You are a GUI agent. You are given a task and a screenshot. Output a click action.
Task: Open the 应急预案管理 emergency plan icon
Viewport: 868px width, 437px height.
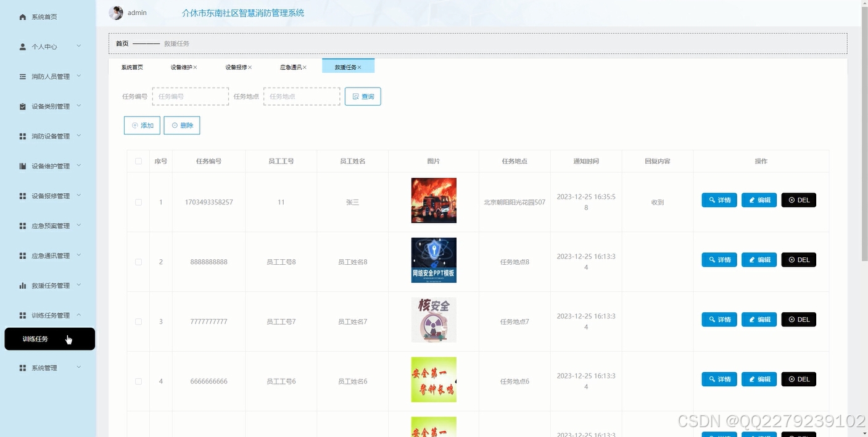23,225
